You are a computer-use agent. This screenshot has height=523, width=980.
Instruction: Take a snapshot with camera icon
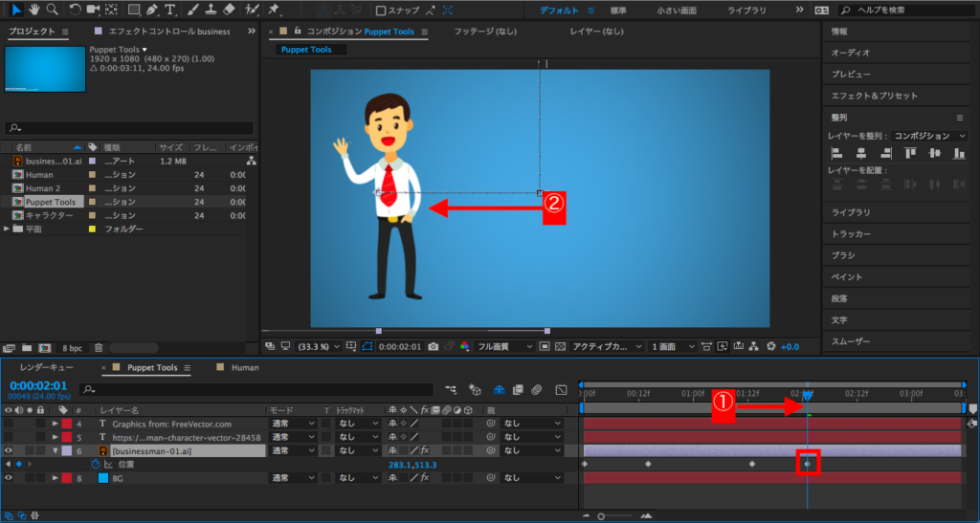point(434,346)
